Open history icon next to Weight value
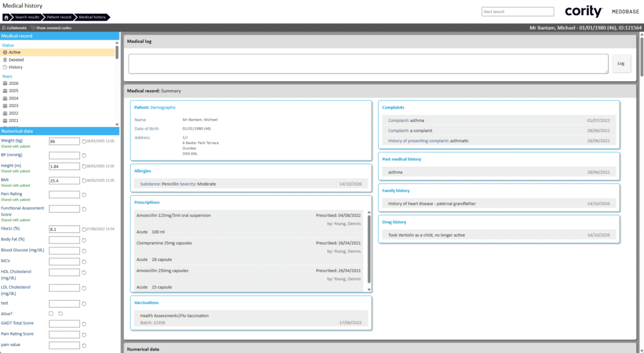 tap(84, 142)
